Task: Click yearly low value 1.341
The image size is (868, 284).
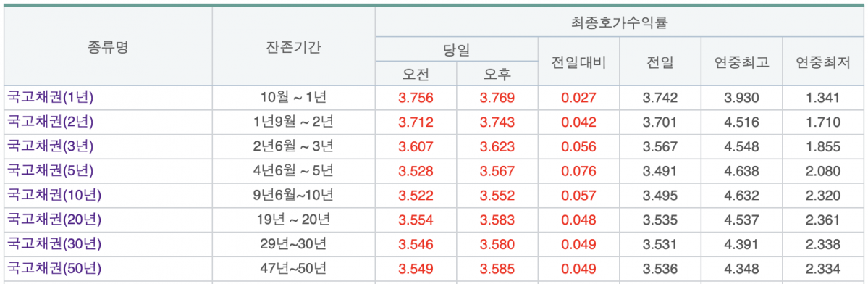Action: click(823, 98)
